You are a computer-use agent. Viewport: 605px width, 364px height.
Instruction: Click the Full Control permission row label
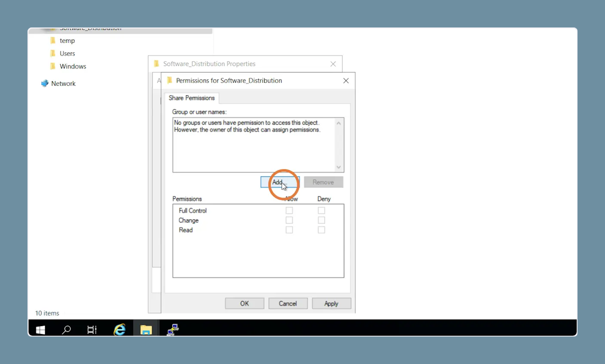coord(193,211)
